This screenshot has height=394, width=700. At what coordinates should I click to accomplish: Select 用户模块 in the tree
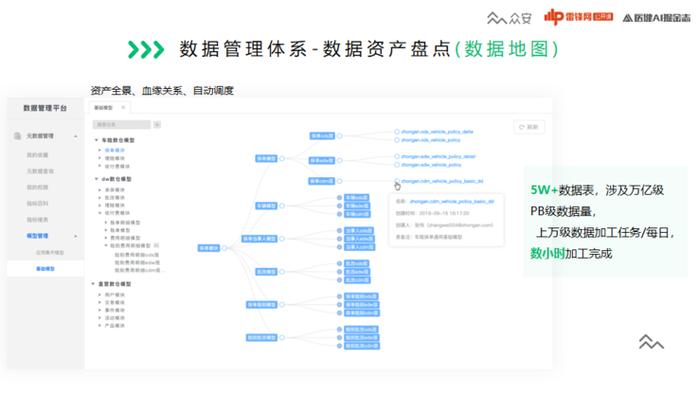tap(115, 294)
